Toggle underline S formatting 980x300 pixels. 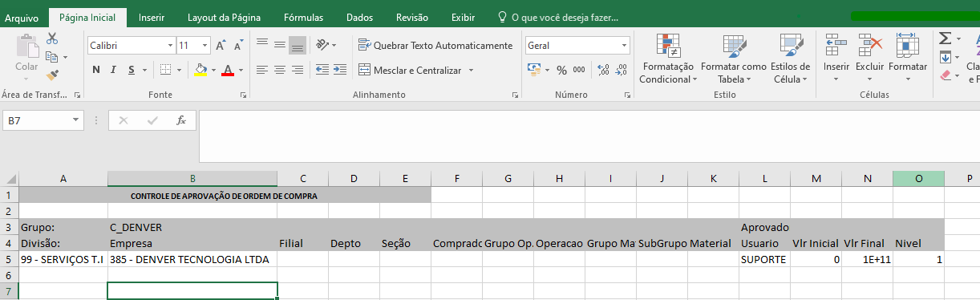(132, 70)
